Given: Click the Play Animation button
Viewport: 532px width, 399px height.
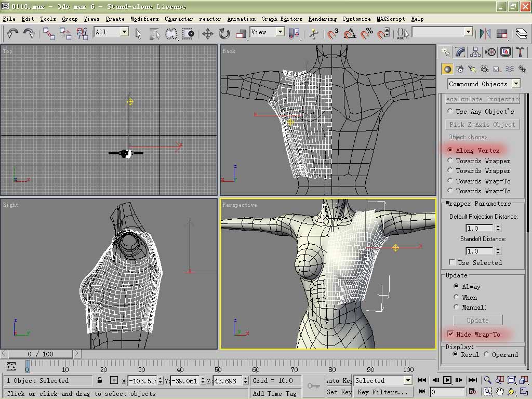Looking at the screenshot, I should pos(447,380).
